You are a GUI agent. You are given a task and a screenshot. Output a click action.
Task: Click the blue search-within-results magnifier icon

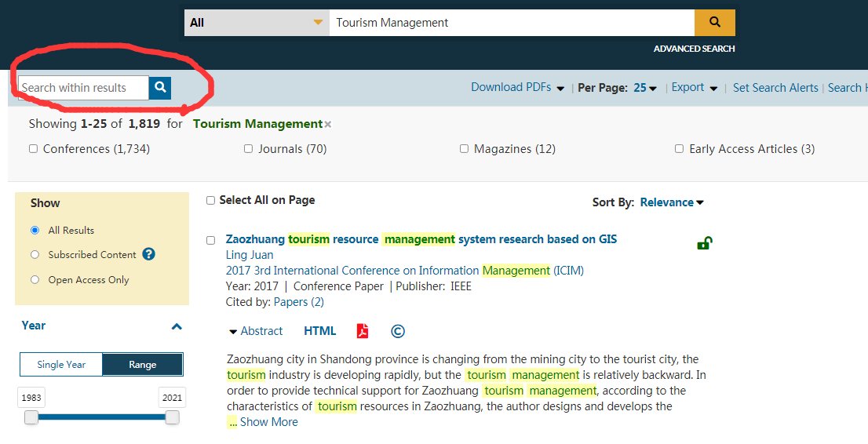pos(160,88)
